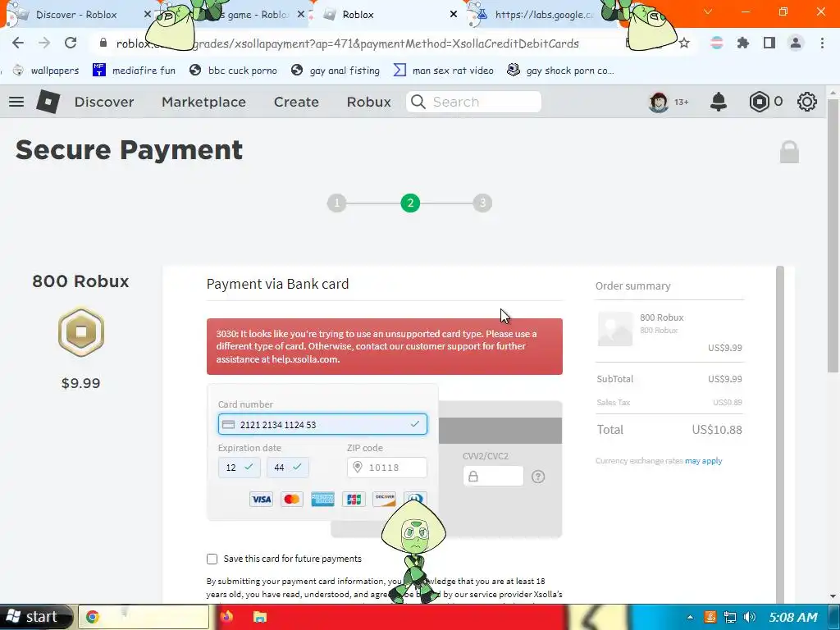Focus the Card number field
This screenshot has height=630, width=840.
pos(322,424)
